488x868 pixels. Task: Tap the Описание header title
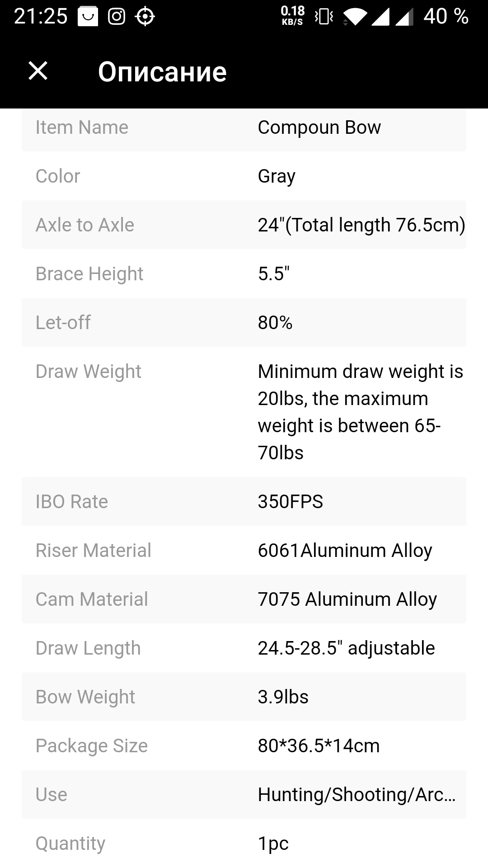click(162, 71)
